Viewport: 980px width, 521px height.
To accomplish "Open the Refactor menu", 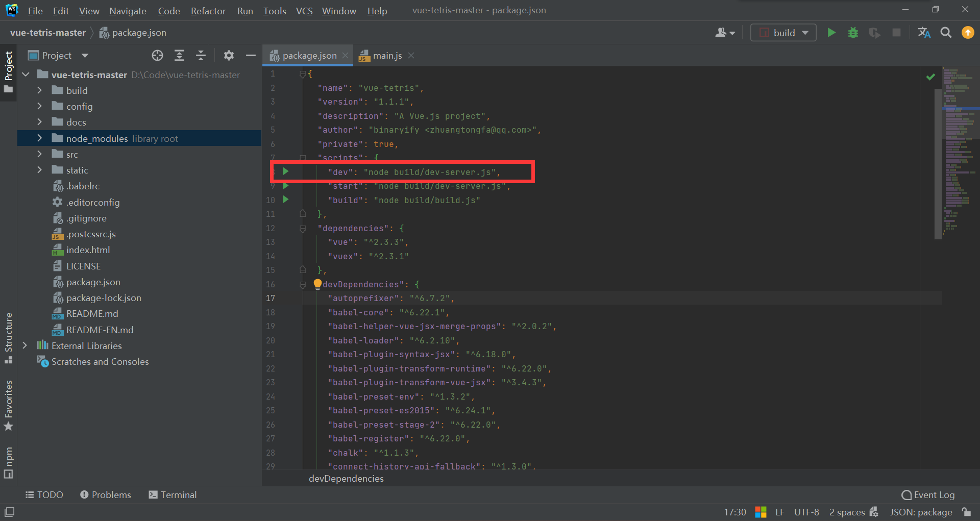I will coord(208,11).
